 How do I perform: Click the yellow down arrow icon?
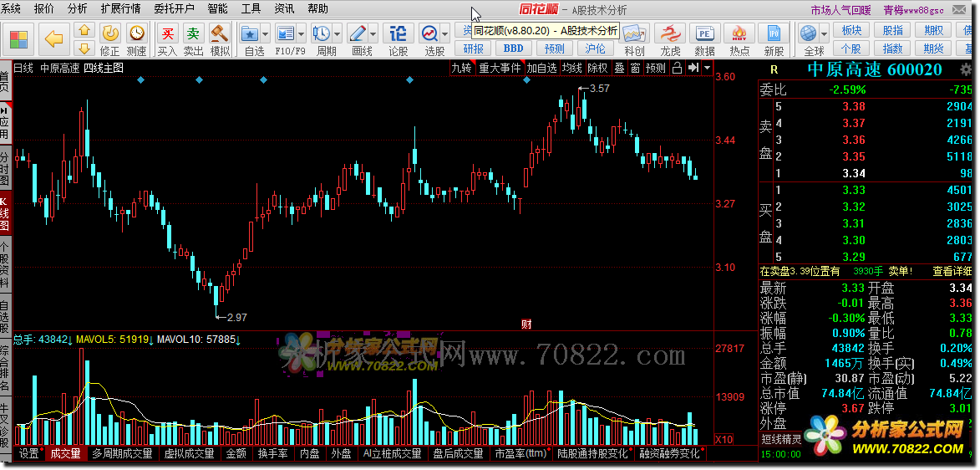coord(84,49)
